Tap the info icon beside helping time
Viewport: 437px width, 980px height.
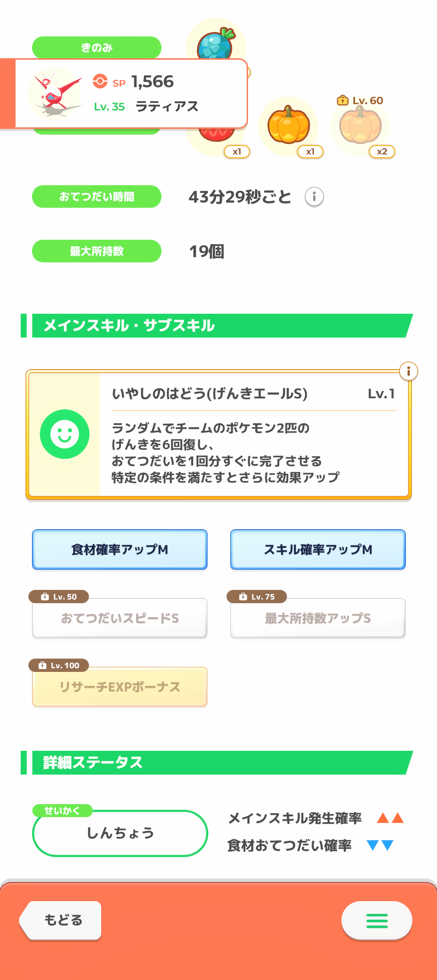pos(314,197)
